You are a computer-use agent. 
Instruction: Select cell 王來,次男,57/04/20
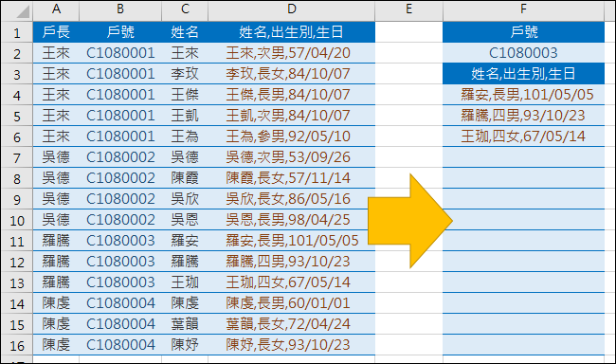point(292,53)
